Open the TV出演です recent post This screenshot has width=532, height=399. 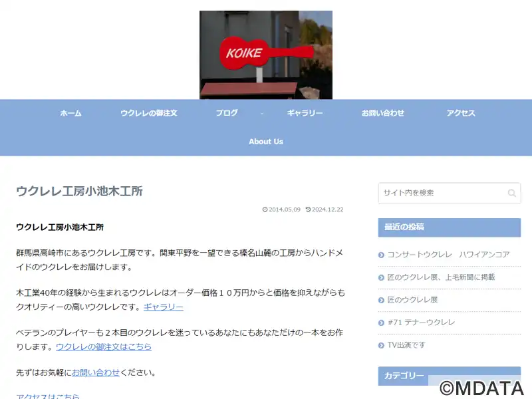click(406, 345)
